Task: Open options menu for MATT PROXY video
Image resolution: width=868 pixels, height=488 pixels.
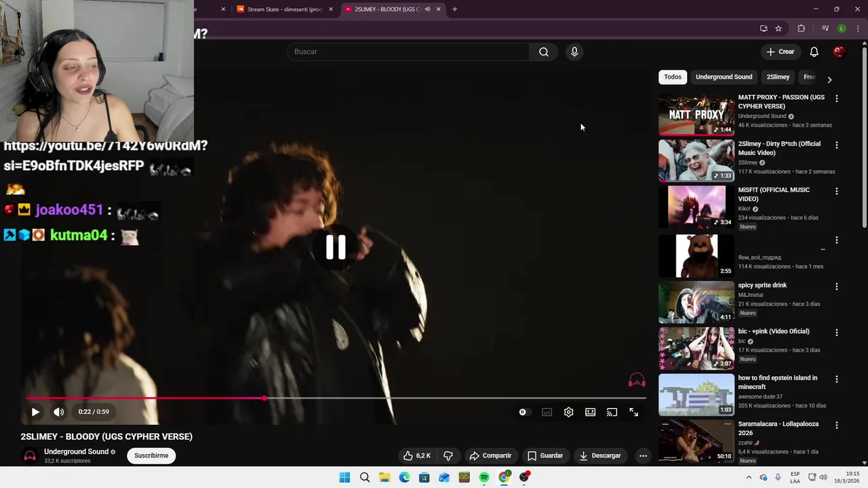Action: pyautogui.click(x=836, y=99)
